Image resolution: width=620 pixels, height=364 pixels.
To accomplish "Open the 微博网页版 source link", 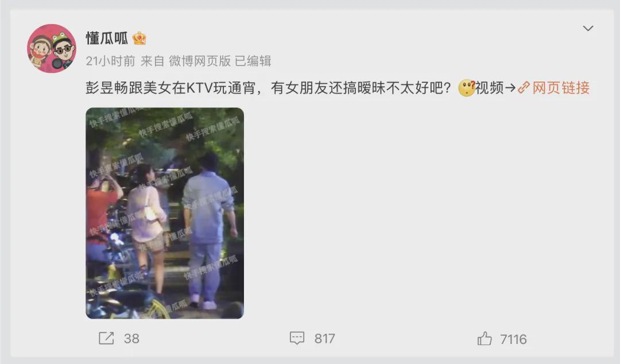I will point(200,61).
